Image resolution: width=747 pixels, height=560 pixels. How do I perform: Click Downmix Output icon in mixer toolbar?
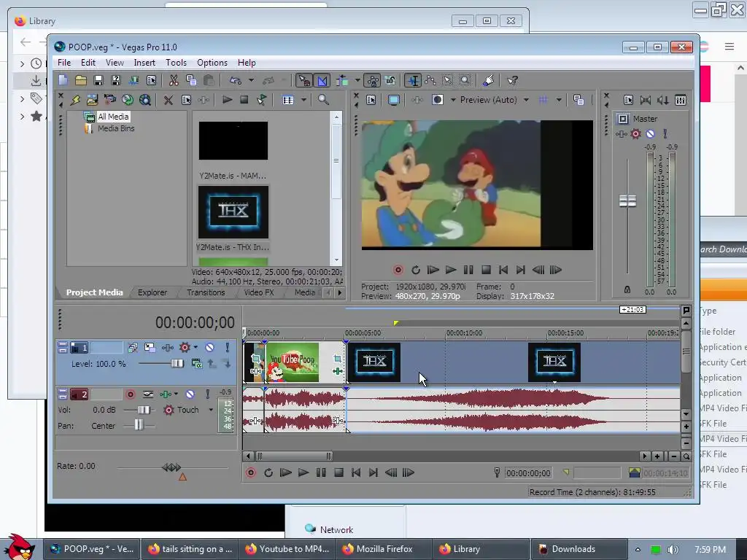(646, 100)
